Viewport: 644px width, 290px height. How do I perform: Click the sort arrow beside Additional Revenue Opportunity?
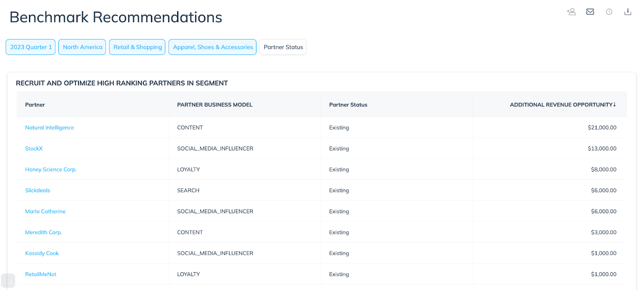coord(615,105)
